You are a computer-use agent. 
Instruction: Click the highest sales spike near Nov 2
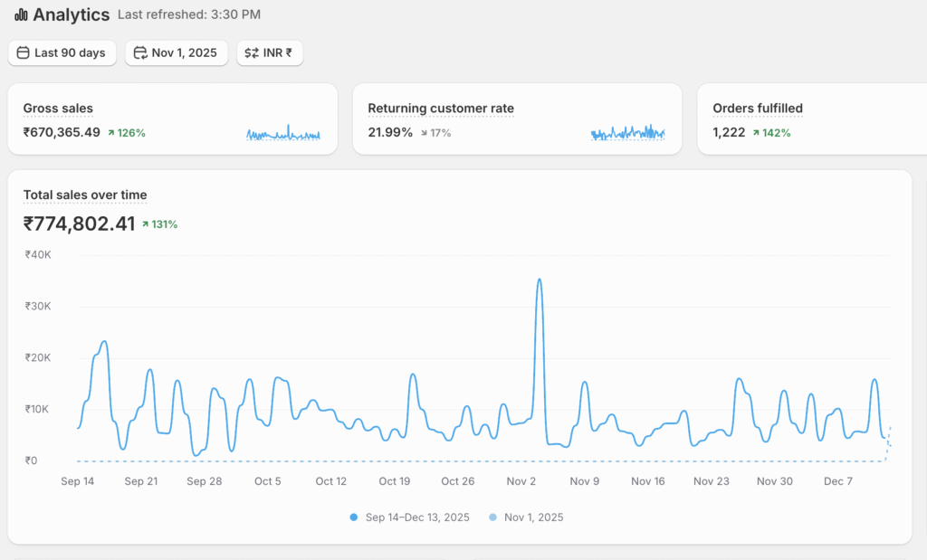[x=540, y=280]
